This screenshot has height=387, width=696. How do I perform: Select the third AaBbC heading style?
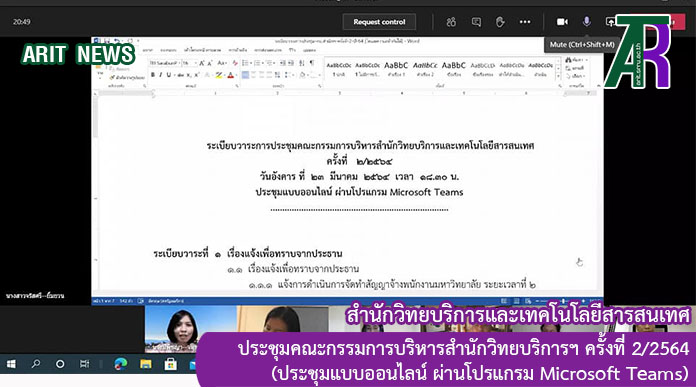tap(396, 69)
